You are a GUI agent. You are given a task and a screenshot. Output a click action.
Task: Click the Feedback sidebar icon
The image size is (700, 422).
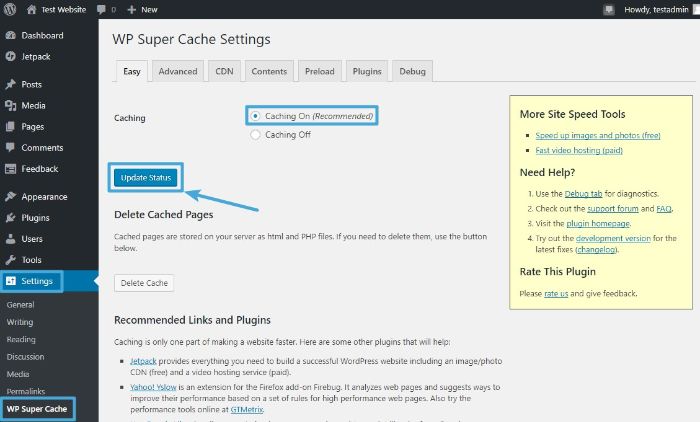tap(11, 169)
